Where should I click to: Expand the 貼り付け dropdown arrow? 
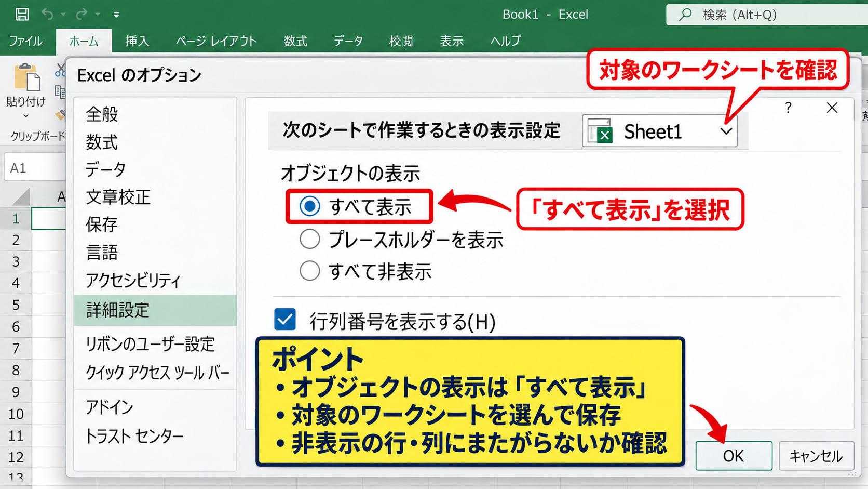26,116
